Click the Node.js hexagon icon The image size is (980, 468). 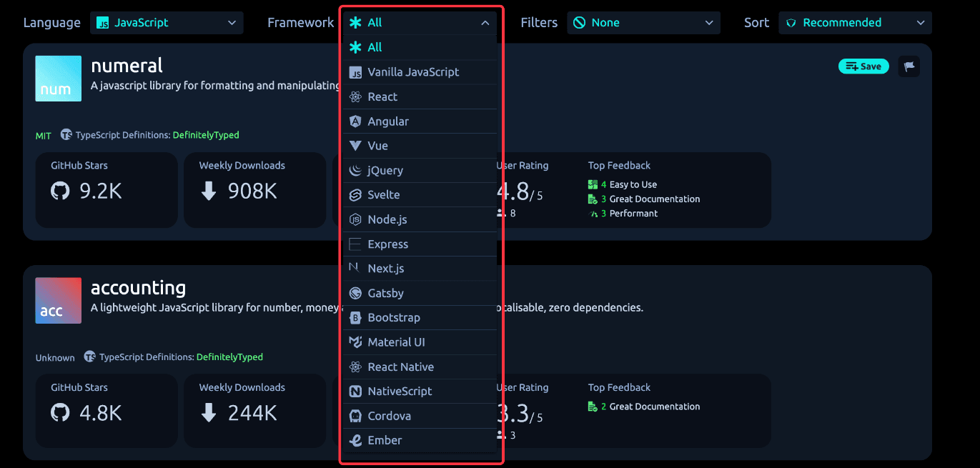(x=355, y=219)
